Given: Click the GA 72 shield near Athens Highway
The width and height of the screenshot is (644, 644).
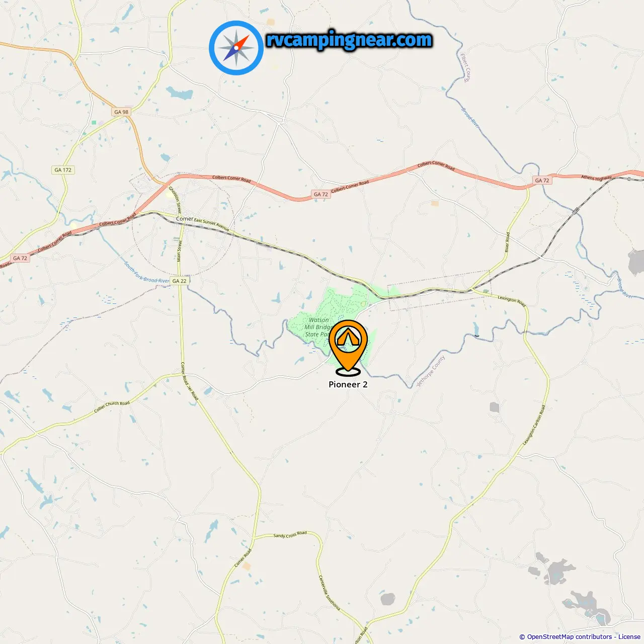Looking at the screenshot, I should [x=542, y=180].
